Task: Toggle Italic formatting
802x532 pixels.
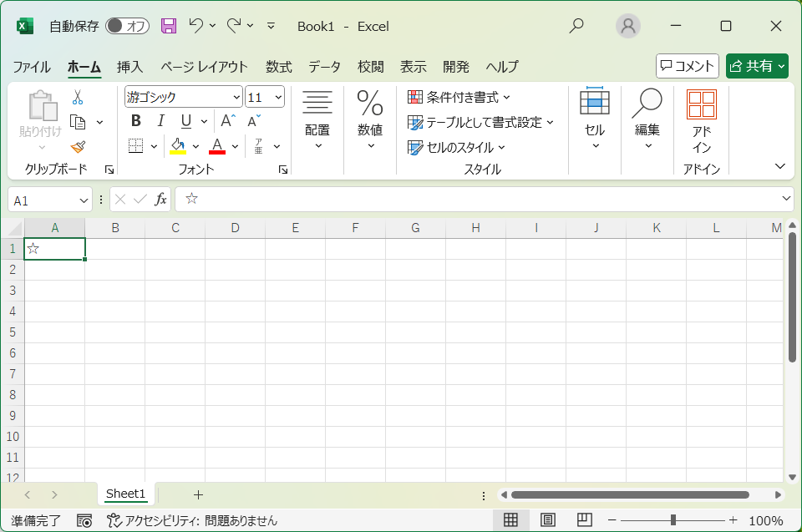Action: click(160, 121)
